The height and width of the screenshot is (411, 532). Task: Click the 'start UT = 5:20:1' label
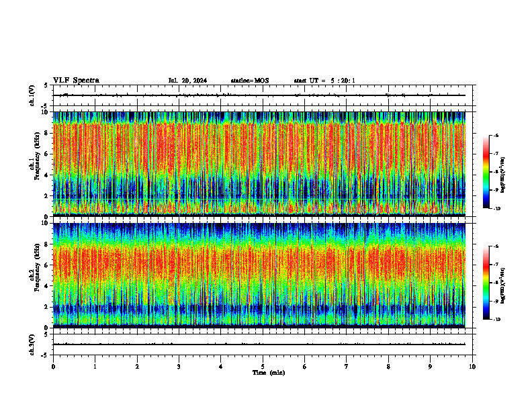click(x=324, y=81)
